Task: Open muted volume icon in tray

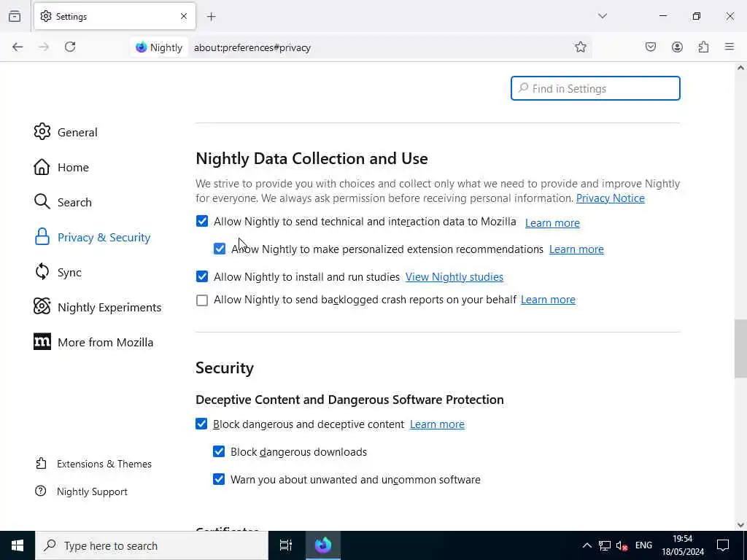Action: [622, 545]
